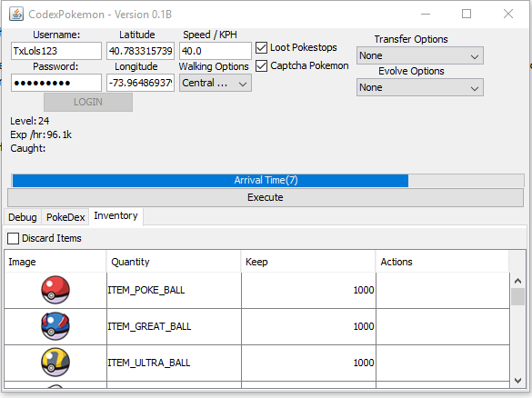Viewport: 532px width, 398px height.
Task: Maximize the CodexPokemon window
Action: (467, 14)
